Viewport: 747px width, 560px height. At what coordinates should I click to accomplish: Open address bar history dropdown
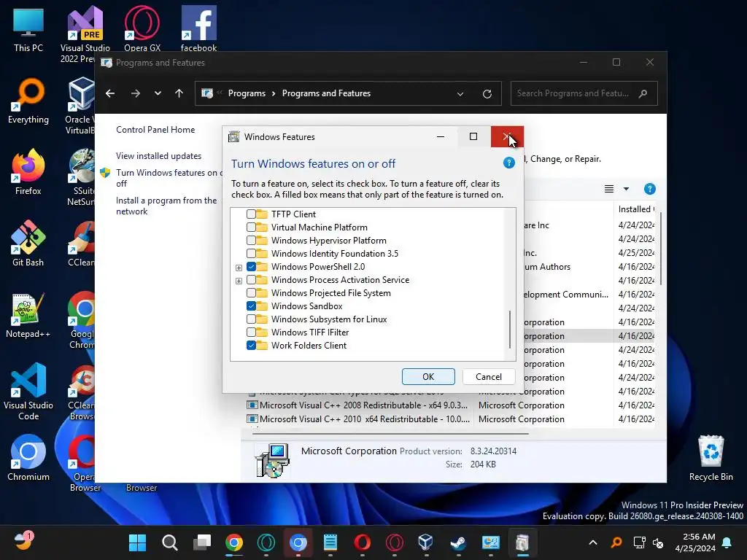click(460, 94)
